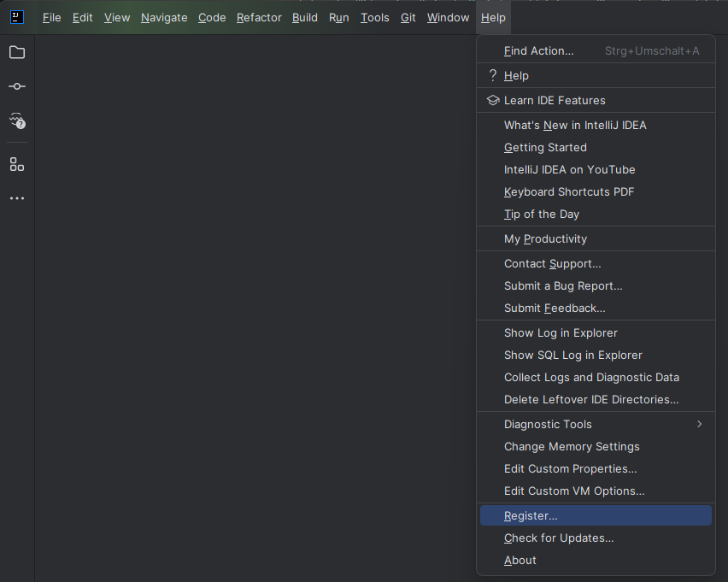728x582 pixels.
Task: Click the highlighted Register... entry
Action: (596, 515)
